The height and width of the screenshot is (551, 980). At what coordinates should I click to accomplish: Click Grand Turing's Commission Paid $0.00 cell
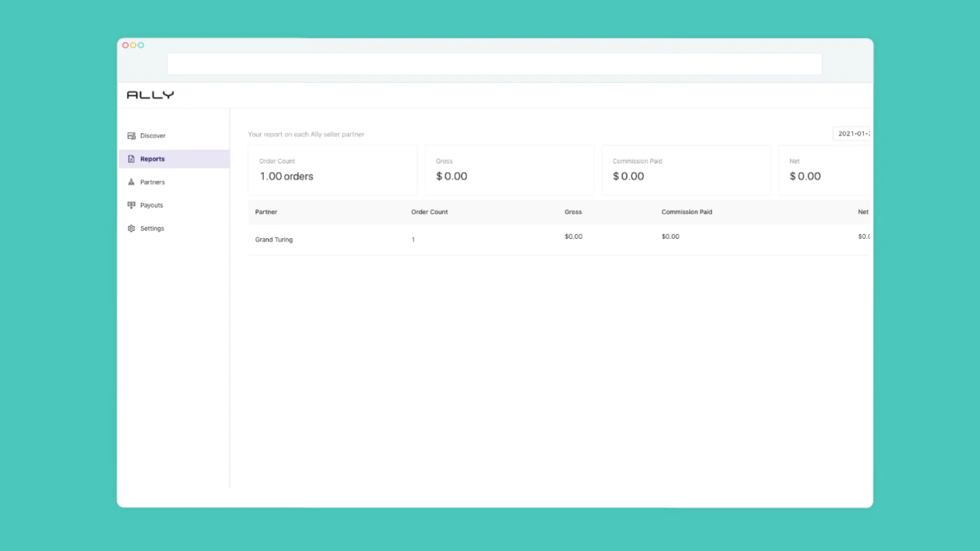pos(670,236)
